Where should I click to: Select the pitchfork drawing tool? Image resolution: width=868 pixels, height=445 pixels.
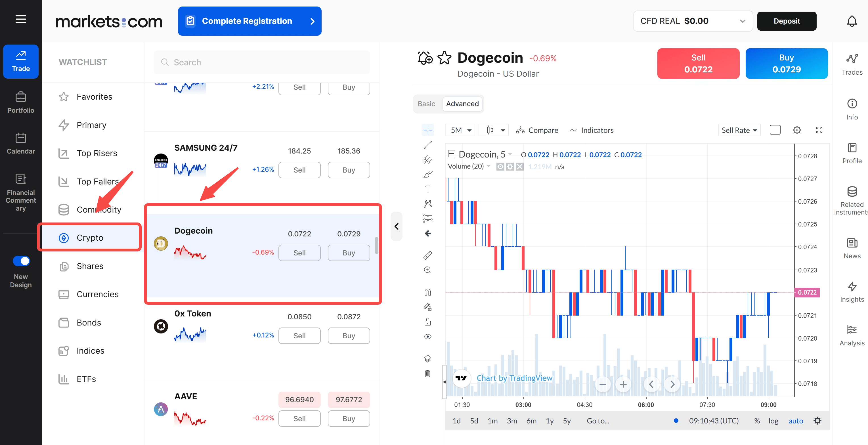[427, 160]
